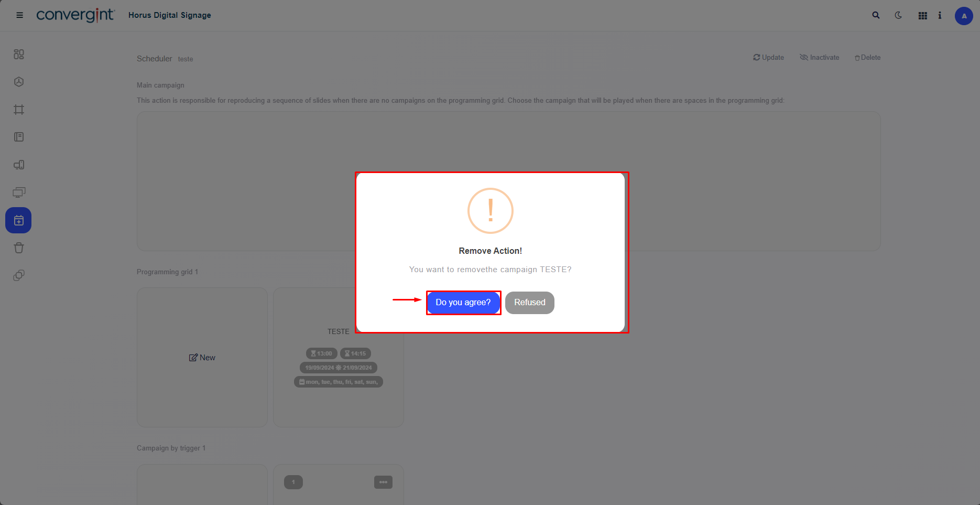Viewport: 980px width, 505px height.
Task: Click Delete scheduler option
Action: tap(867, 58)
